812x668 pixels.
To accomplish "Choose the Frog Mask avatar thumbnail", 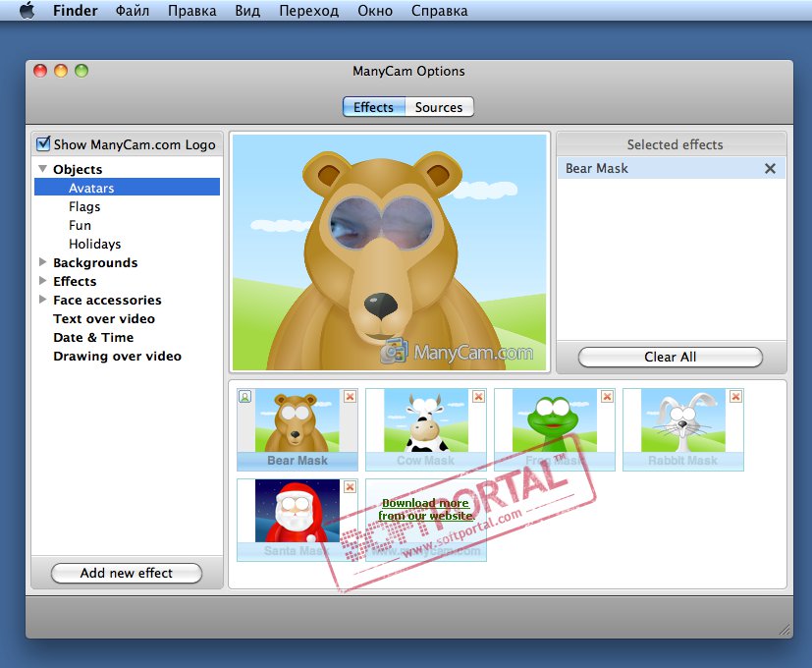I will pos(554,429).
